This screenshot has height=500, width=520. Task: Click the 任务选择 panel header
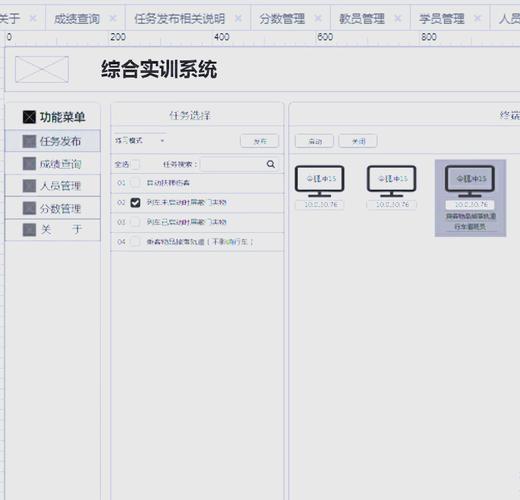point(189,115)
